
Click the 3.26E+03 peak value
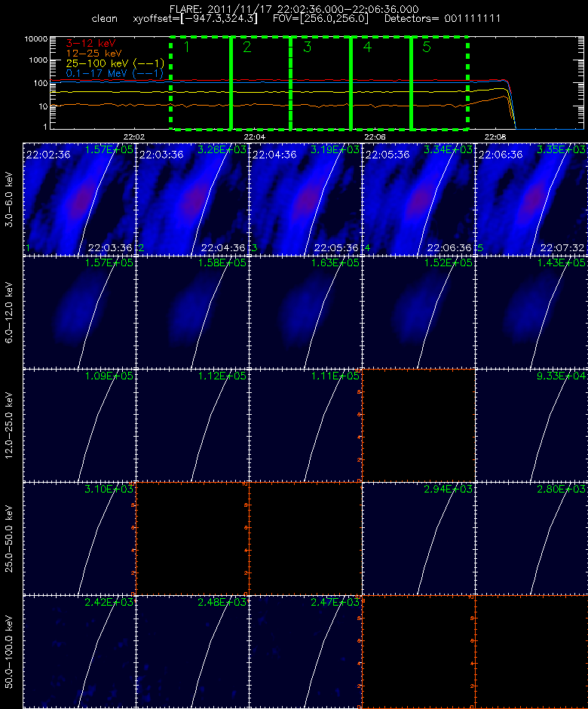pyautogui.click(x=222, y=149)
